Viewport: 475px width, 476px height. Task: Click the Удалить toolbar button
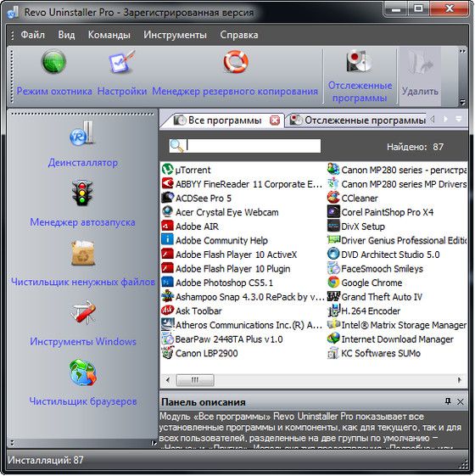(x=420, y=76)
